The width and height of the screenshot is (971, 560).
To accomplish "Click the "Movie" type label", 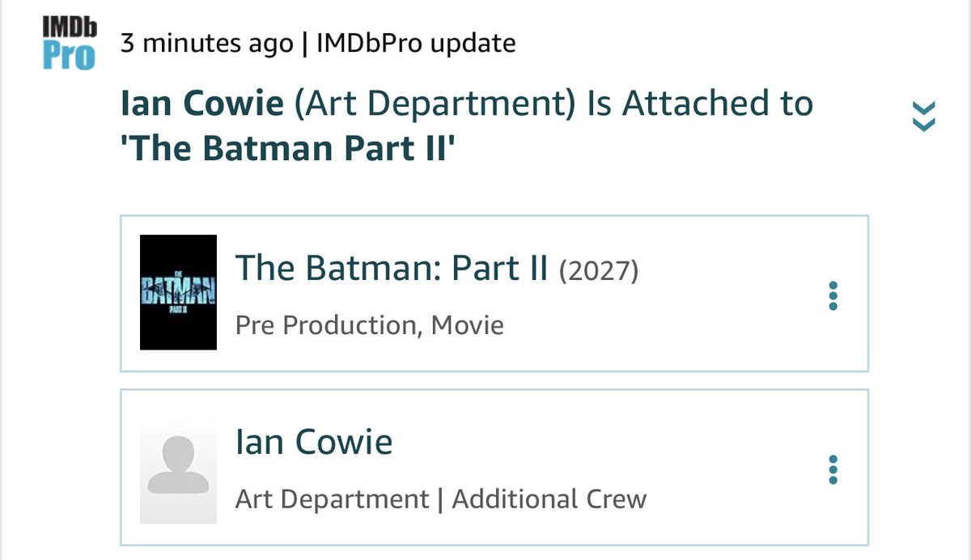I will pyautogui.click(x=468, y=325).
